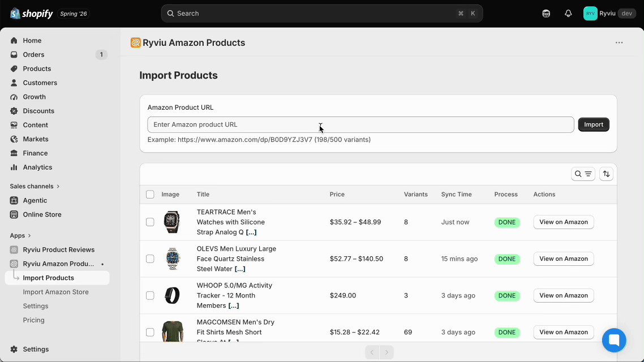This screenshot has width=644, height=362.
Task: Click the Products tag icon
Action: (x=14, y=68)
